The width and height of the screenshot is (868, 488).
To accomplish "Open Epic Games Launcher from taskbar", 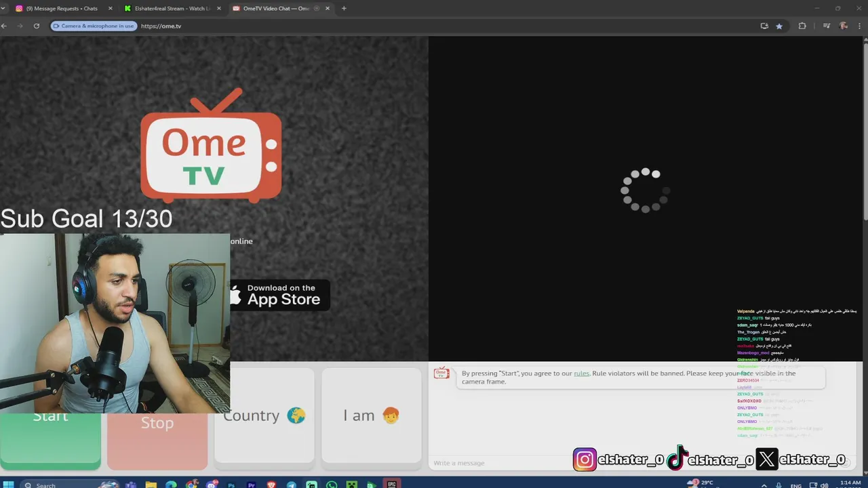I will [392, 485].
